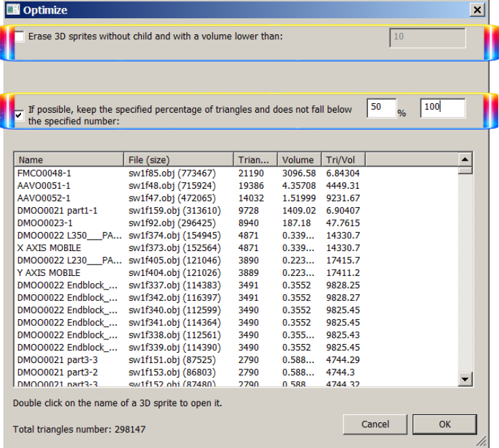The height and width of the screenshot is (448, 499).
Task: Click Tri/Vol value 6.84304
Action: (x=343, y=173)
